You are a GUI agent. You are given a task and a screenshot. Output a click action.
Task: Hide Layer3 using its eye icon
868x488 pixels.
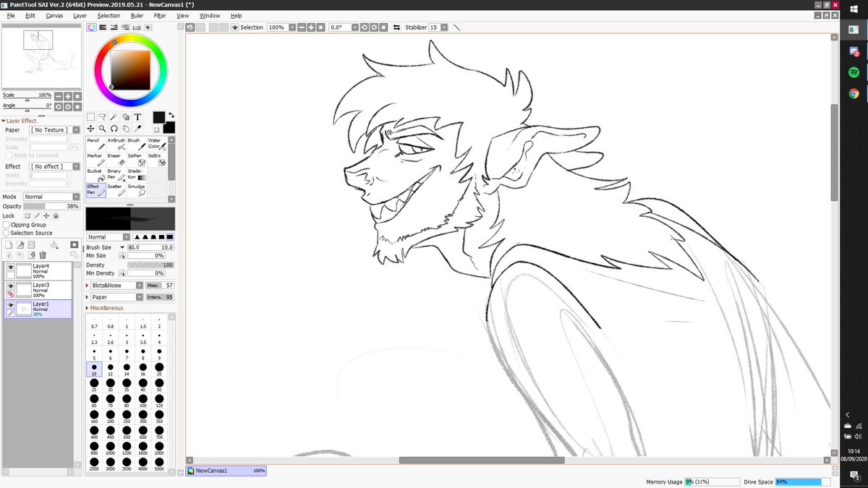[x=10, y=286]
